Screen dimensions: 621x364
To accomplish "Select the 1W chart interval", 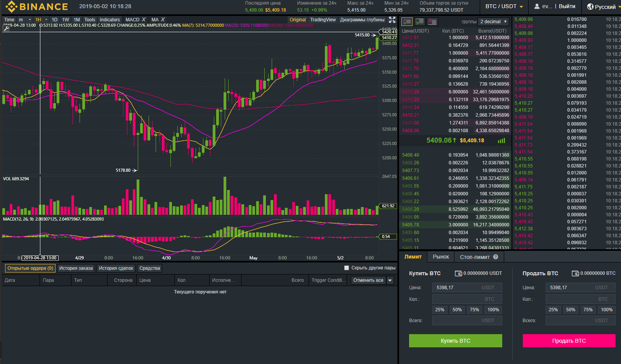I will pyautogui.click(x=66, y=20).
